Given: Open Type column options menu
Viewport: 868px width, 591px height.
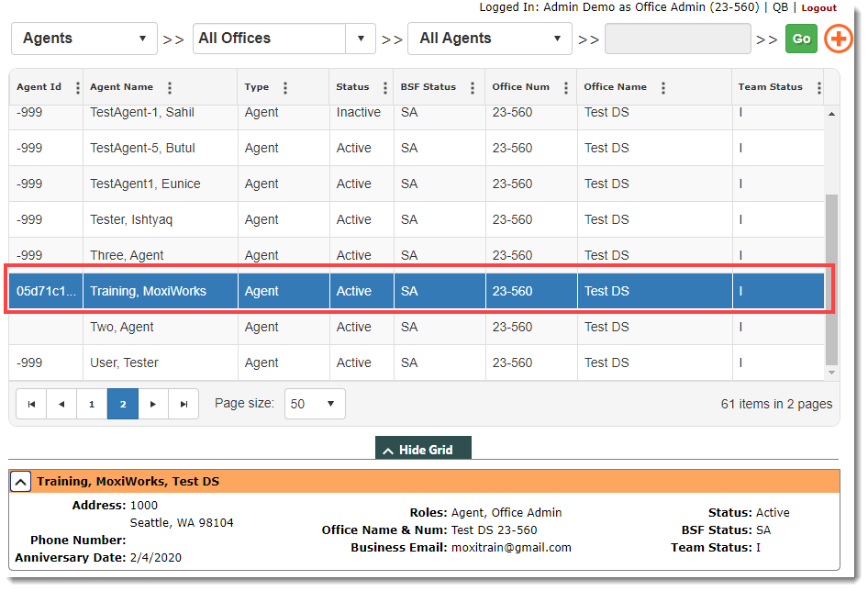Looking at the screenshot, I should coord(285,88).
